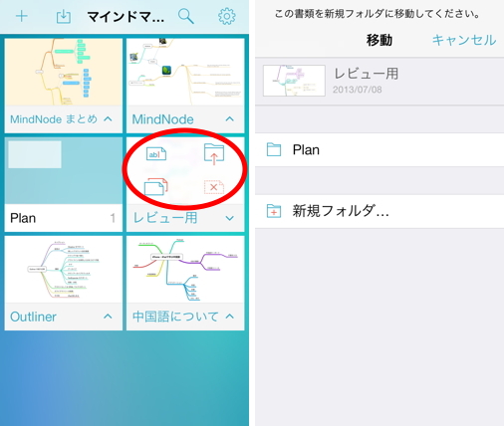Tap the duplicate document icon for レビュー用

[x=155, y=187]
